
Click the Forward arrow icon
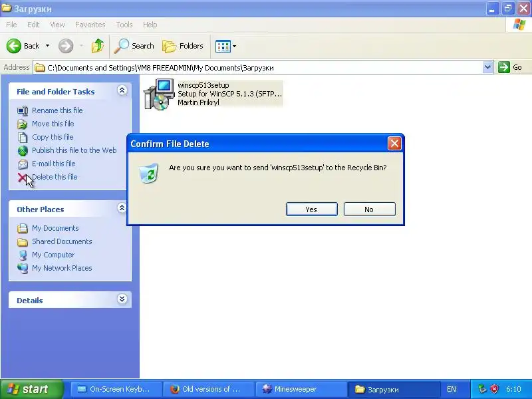[x=66, y=46]
